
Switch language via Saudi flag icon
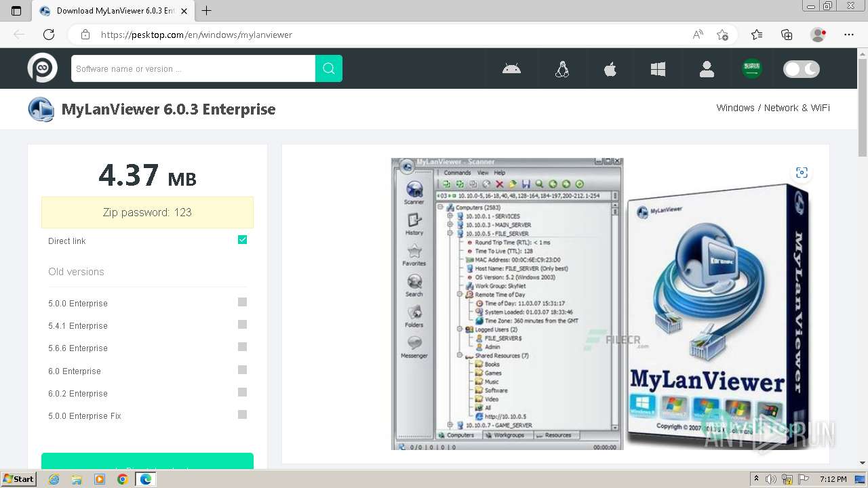[751, 68]
